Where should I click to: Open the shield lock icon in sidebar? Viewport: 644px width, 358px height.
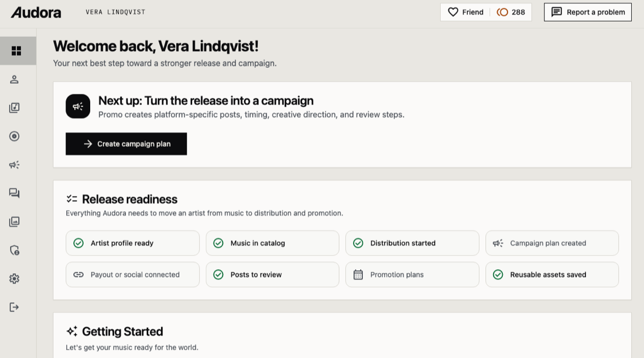click(15, 250)
